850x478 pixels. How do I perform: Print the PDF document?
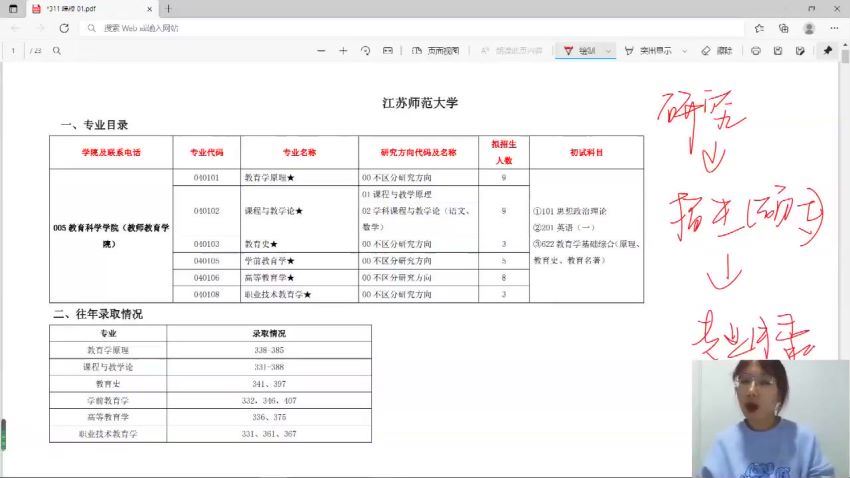coord(756,50)
